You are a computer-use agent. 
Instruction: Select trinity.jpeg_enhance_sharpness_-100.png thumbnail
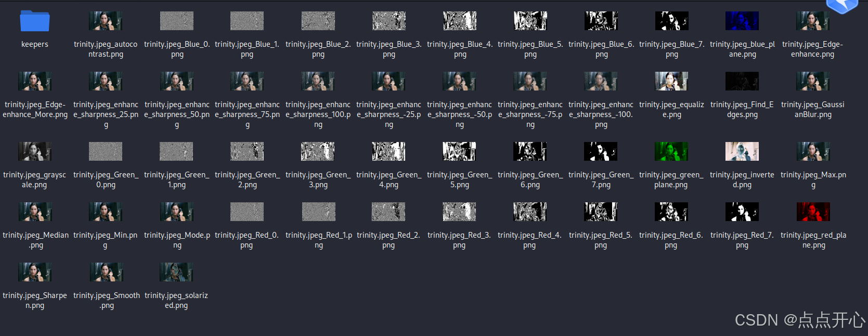[x=601, y=81]
